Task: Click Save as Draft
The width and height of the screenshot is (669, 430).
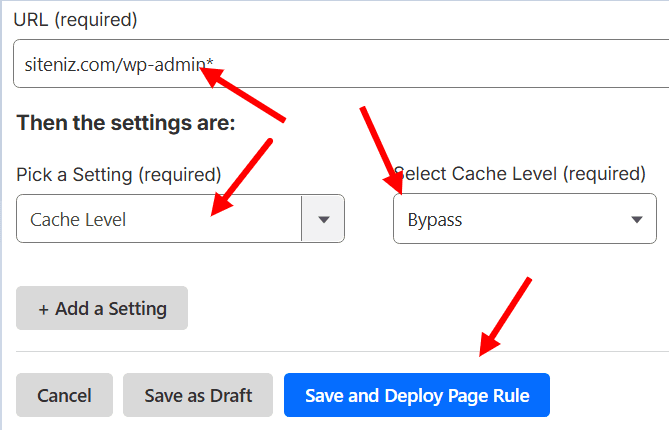Action: 198,395
